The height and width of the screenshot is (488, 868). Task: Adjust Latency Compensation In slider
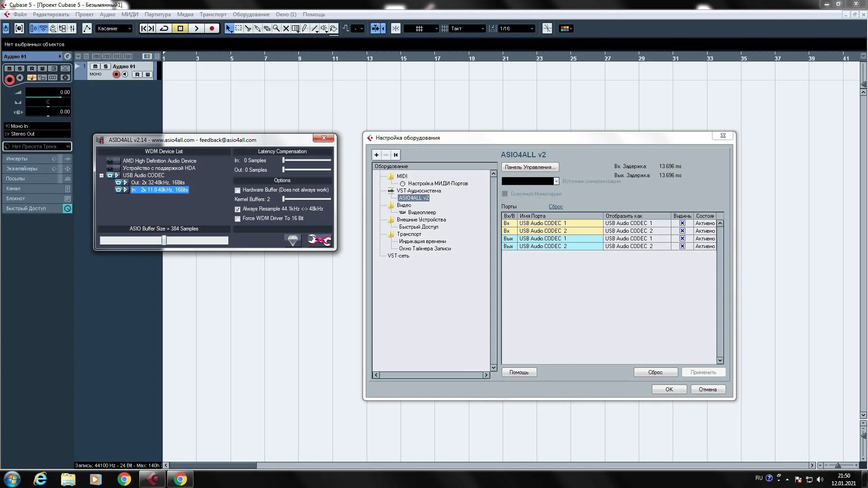pos(307,160)
